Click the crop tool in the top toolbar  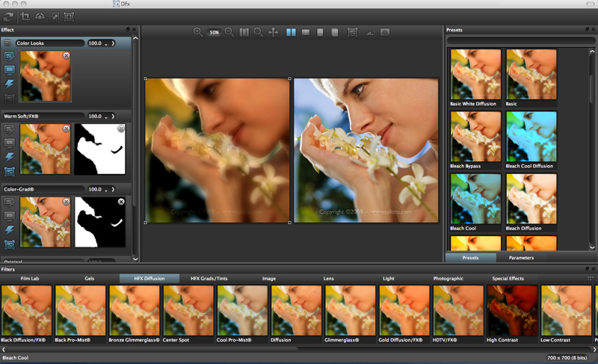tap(25, 16)
